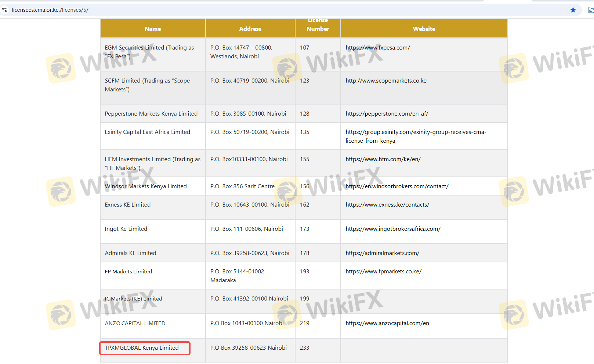Viewport: 594px width, 364px height.
Task: Open the exness.ke contacts link
Action: [387, 205]
